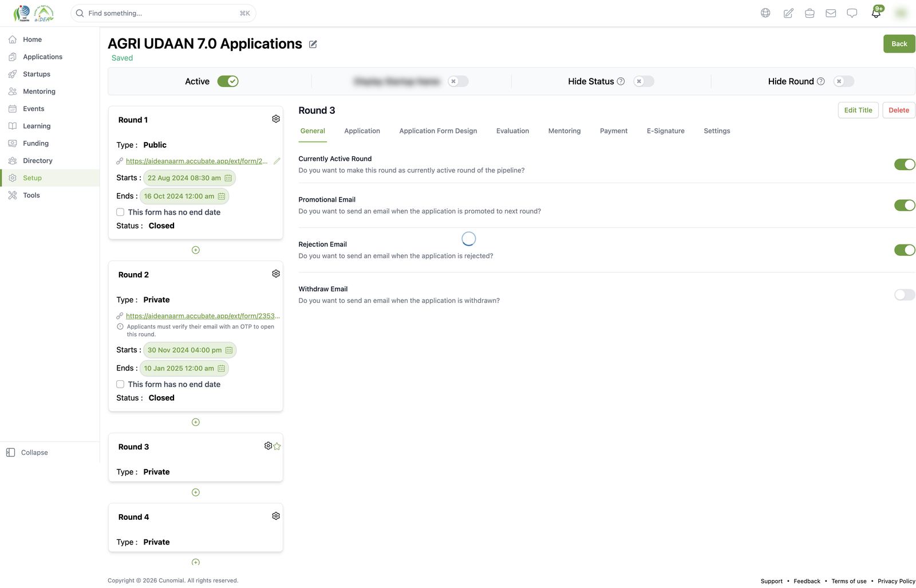The height and width of the screenshot is (588, 916).
Task: Add a round after Round 1
Action: pyautogui.click(x=196, y=250)
